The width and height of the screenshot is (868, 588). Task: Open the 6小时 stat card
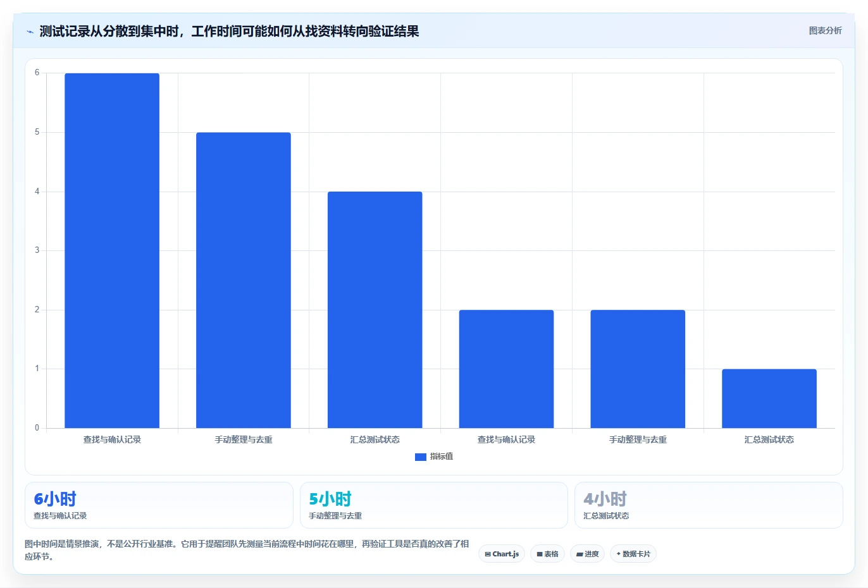159,505
